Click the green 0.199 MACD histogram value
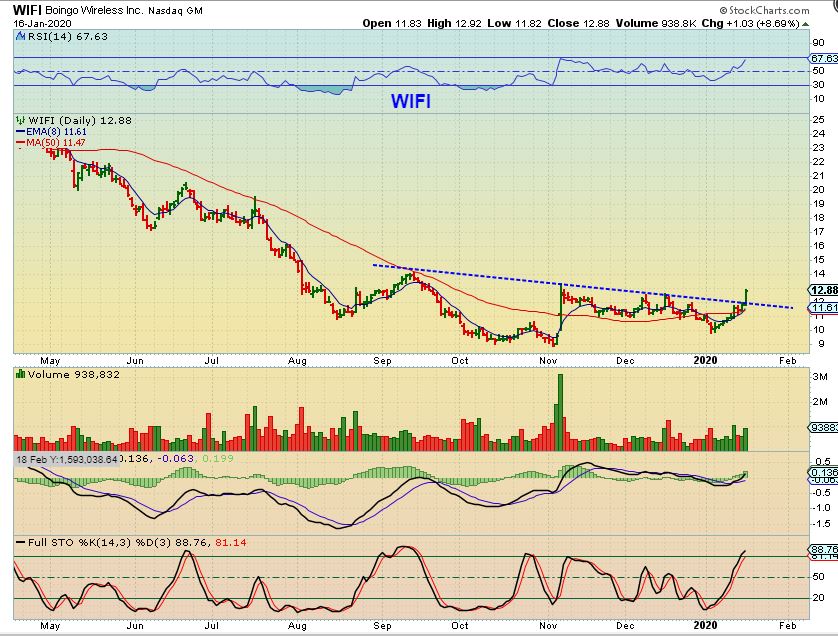 tap(216, 459)
